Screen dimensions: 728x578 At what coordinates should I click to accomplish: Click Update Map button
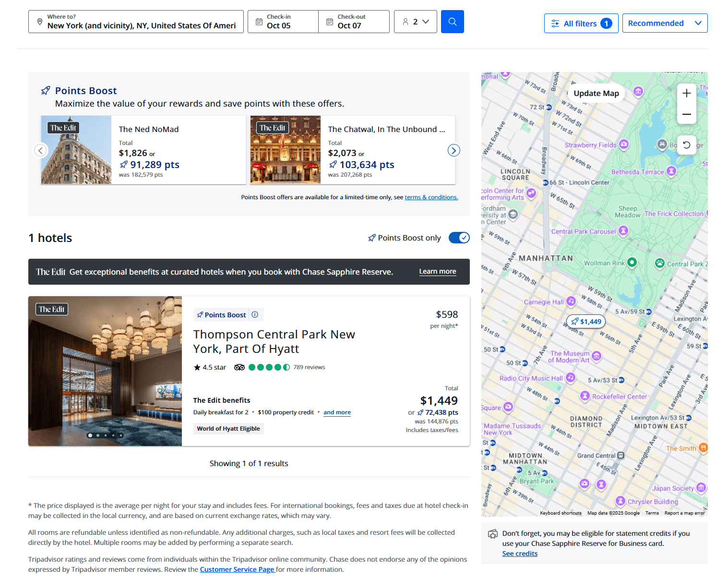click(x=596, y=93)
